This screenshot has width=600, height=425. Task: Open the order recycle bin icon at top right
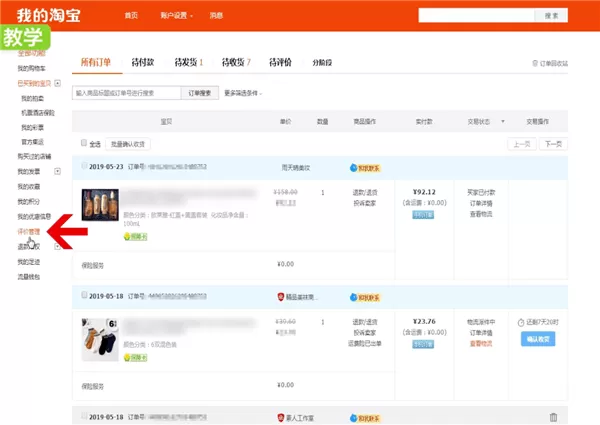point(535,63)
